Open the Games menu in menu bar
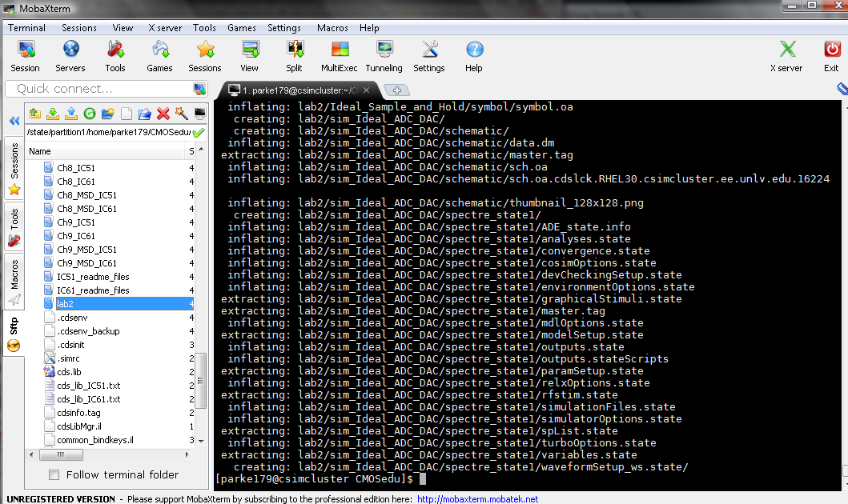This screenshot has height=504, width=848. tap(242, 28)
